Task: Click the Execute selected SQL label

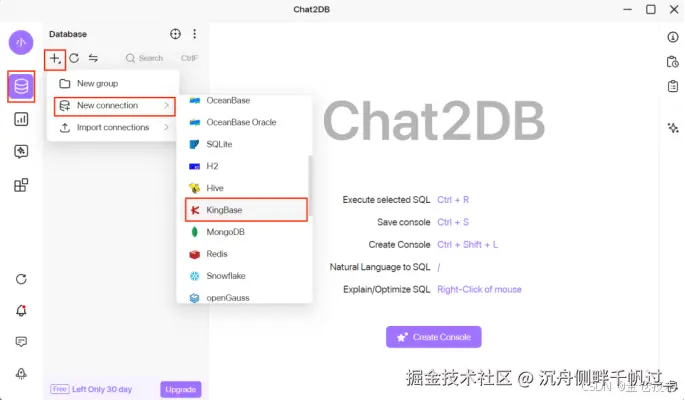Action: (x=387, y=200)
